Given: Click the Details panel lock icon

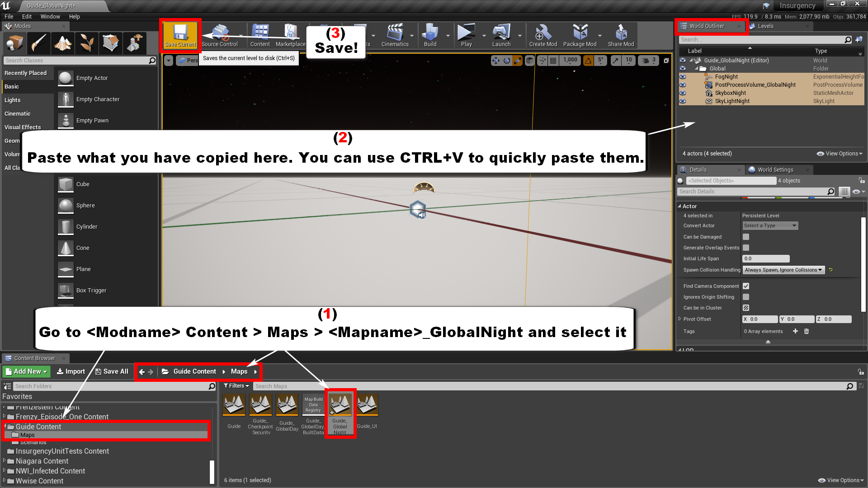Looking at the screenshot, I should [862, 180].
